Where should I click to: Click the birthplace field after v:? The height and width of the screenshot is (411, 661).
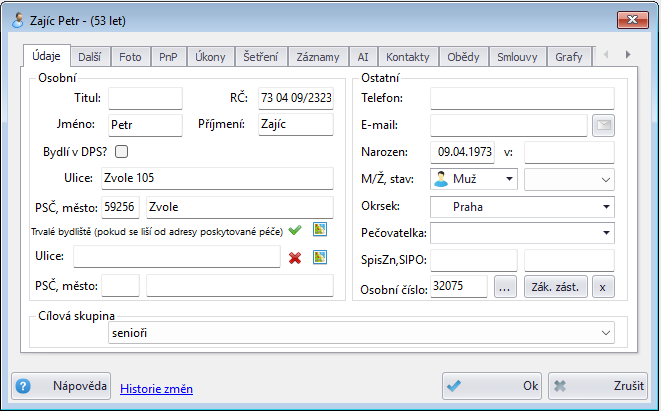[x=569, y=152]
